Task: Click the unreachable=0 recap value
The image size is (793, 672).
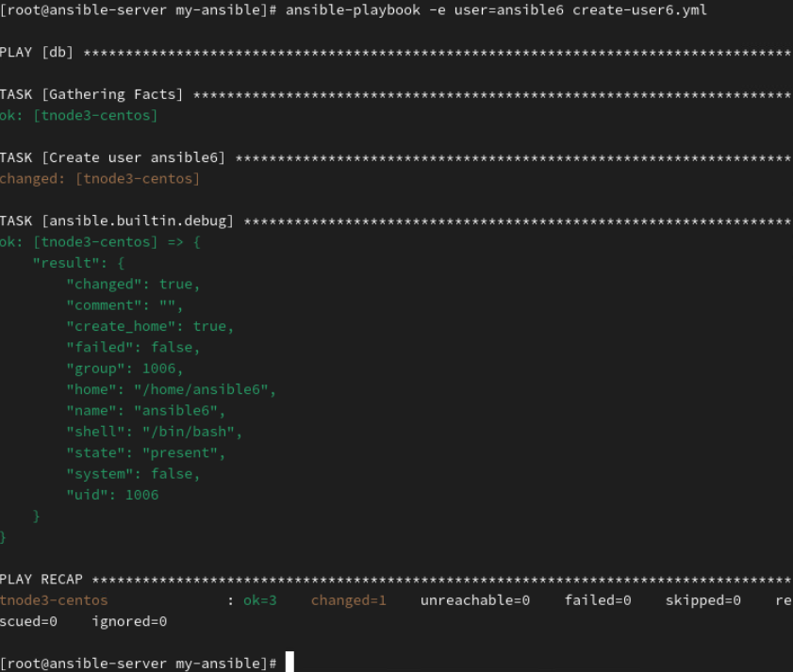Action: coord(475,600)
